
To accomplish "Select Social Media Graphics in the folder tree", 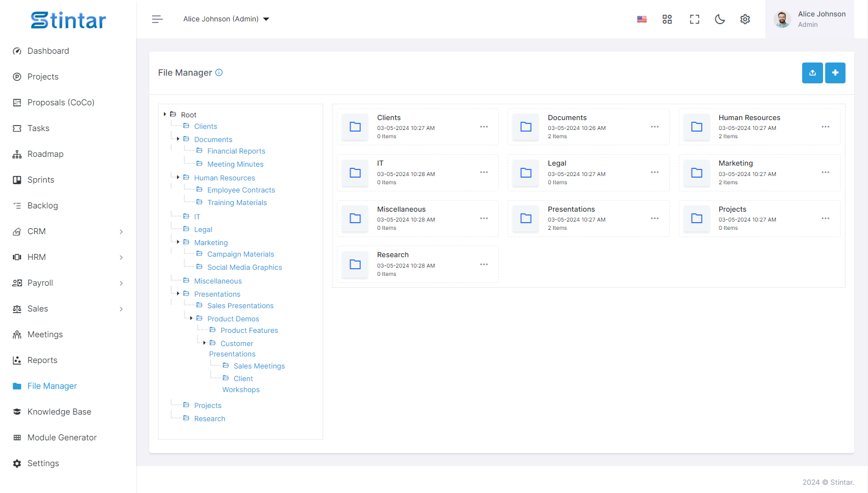I will click(x=244, y=267).
